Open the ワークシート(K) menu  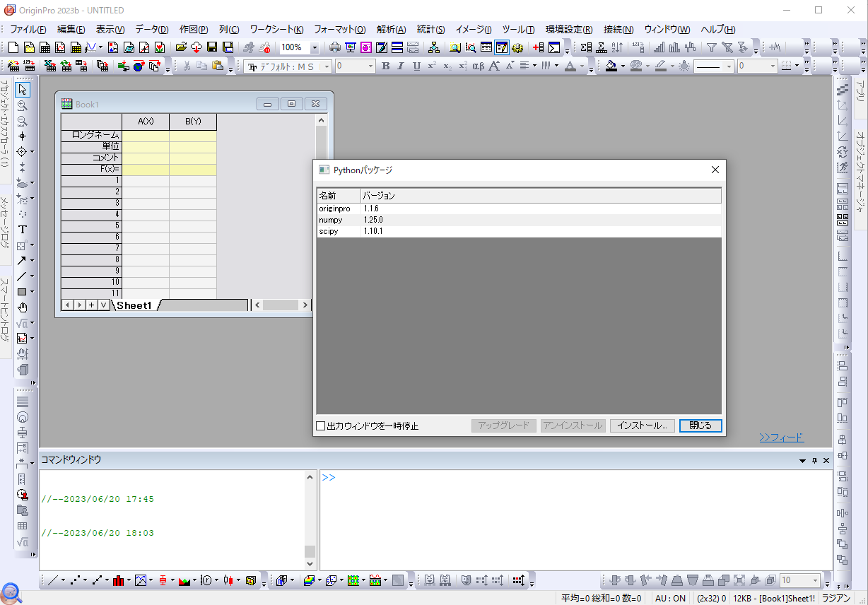click(x=276, y=30)
